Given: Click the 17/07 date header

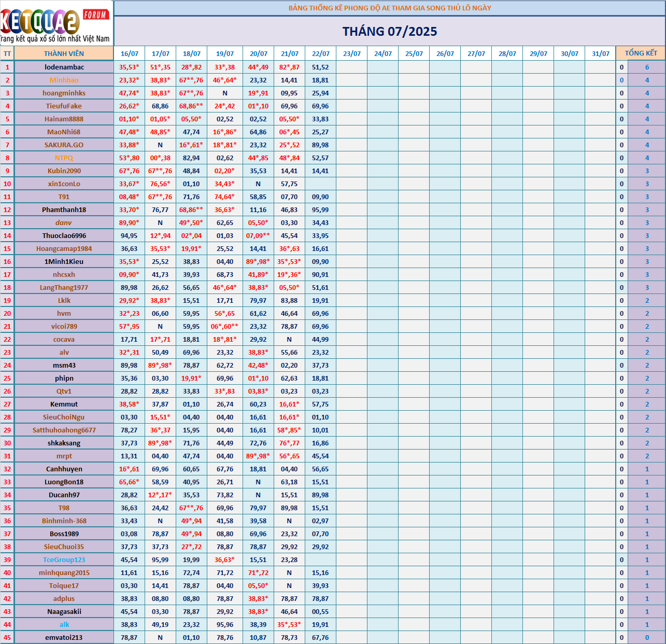Looking at the screenshot, I should click(x=160, y=53).
